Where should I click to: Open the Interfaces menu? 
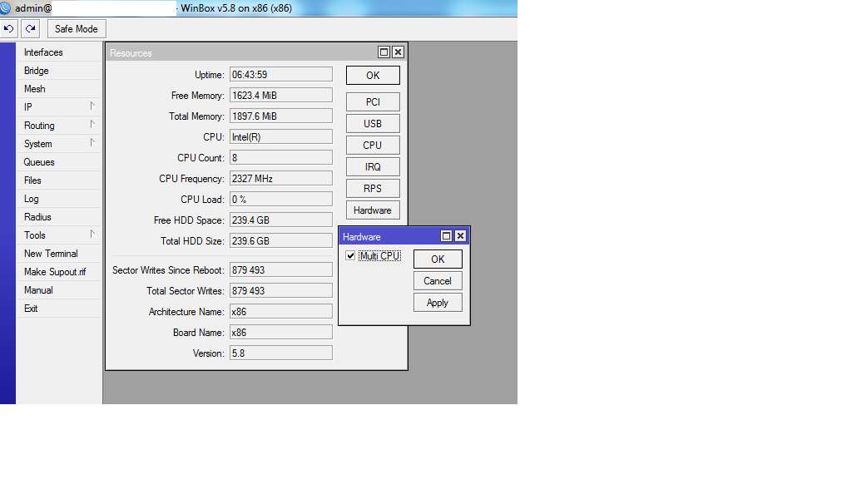pyautogui.click(x=43, y=52)
